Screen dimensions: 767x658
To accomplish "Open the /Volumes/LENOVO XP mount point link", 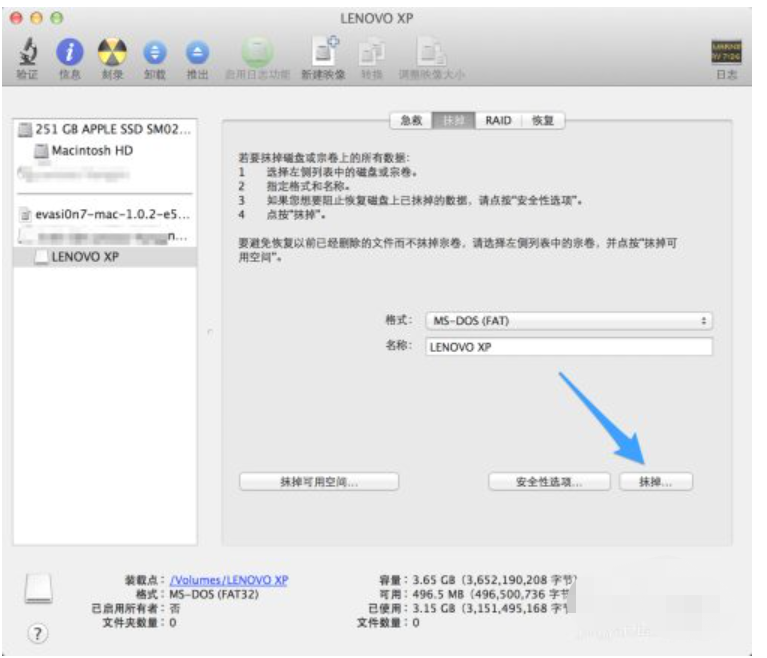I will (x=229, y=580).
